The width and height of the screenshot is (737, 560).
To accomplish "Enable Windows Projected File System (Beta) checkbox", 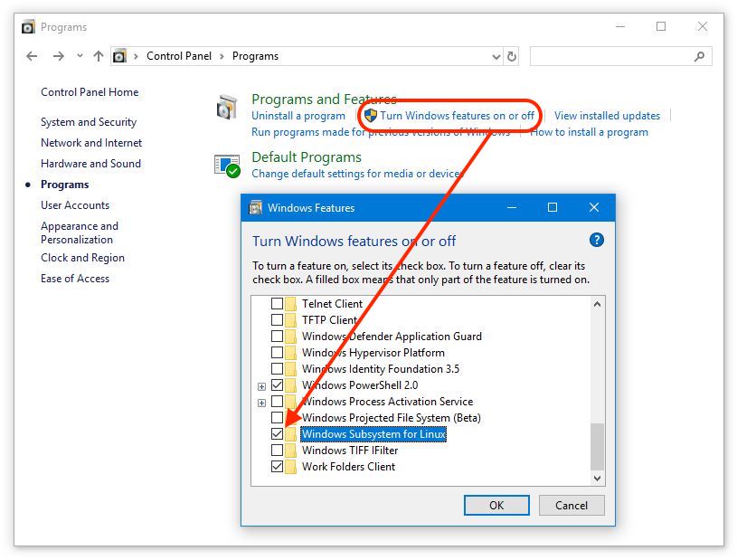I will (x=278, y=418).
